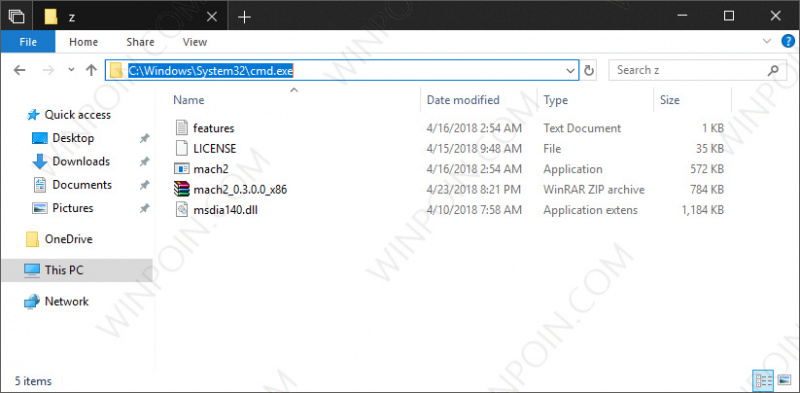Go back with the left arrow
800x393 pixels.
19,70
